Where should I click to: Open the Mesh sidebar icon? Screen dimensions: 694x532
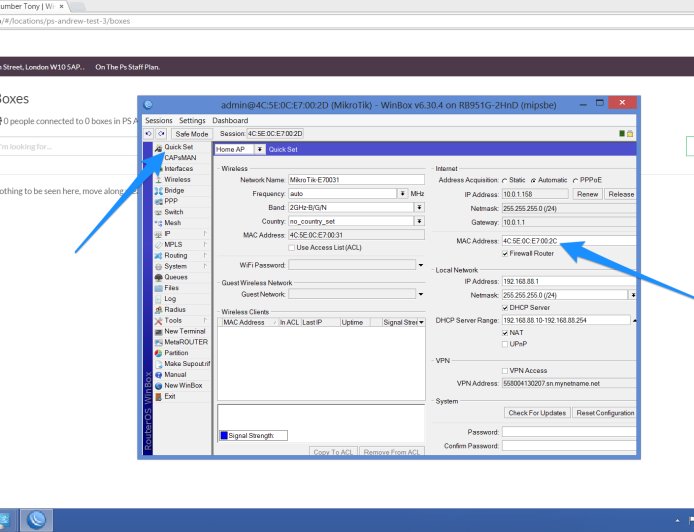pyautogui.click(x=158, y=223)
